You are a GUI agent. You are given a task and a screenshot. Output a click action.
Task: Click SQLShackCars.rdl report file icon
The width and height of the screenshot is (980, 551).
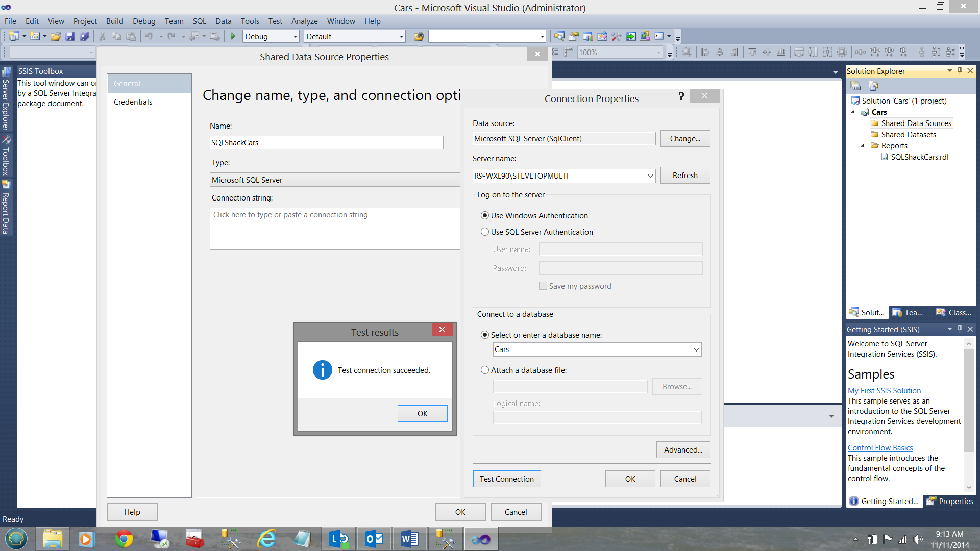pos(885,157)
